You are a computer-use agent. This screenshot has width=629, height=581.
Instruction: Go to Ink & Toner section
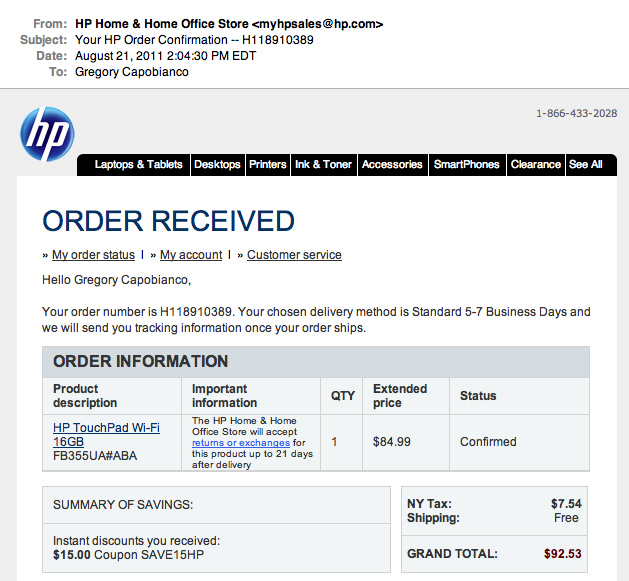(x=323, y=165)
